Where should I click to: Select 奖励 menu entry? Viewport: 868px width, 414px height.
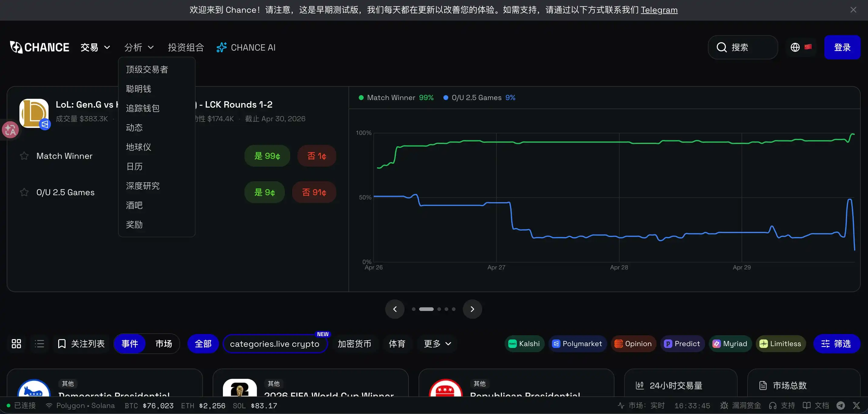click(157, 225)
